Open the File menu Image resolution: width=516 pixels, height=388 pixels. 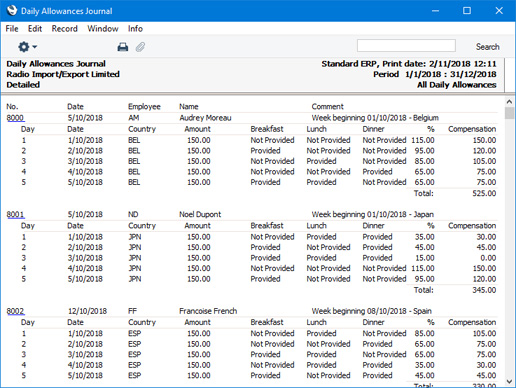pos(12,29)
